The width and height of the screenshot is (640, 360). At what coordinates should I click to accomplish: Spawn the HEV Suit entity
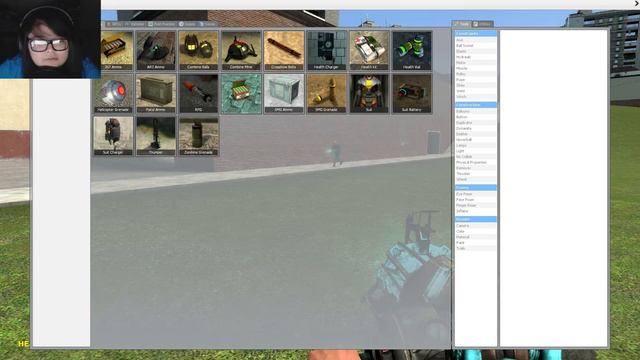(369, 93)
